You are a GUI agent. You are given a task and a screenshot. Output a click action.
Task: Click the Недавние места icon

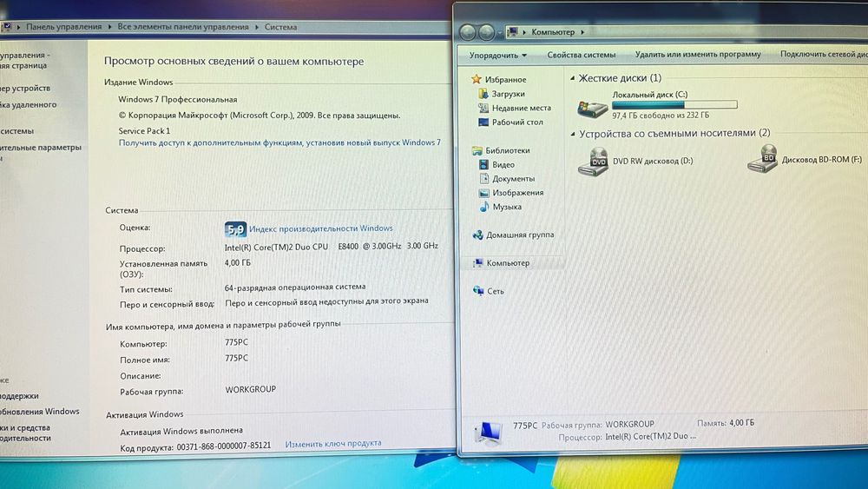(x=483, y=108)
